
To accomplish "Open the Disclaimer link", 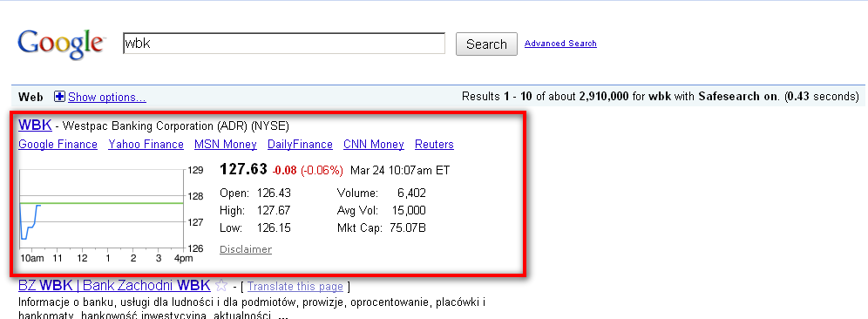I will pyautogui.click(x=246, y=249).
